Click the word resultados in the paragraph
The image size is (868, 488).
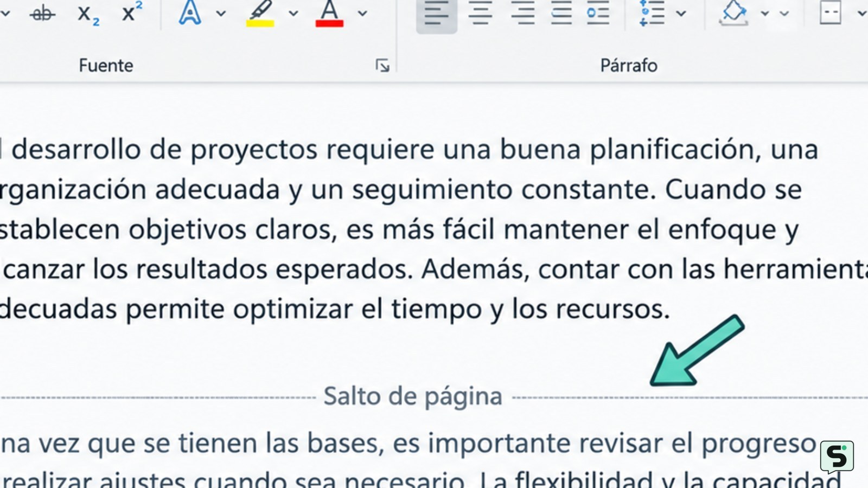[201, 269]
